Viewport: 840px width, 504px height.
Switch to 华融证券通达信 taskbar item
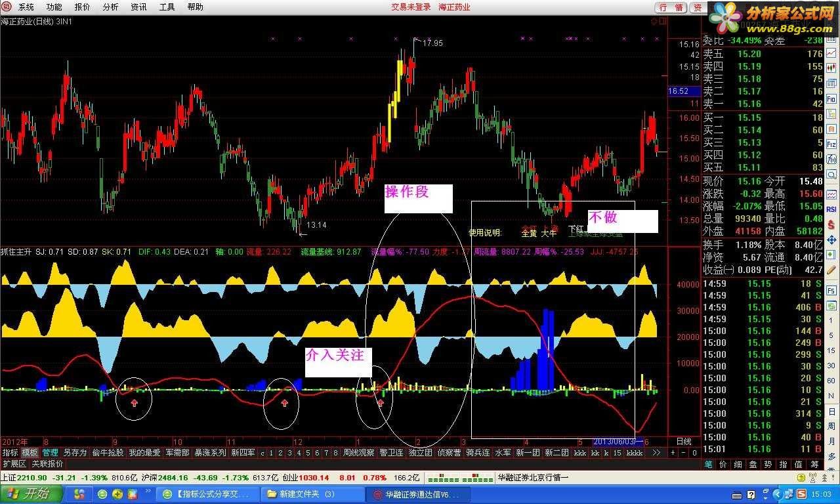[x=418, y=493]
